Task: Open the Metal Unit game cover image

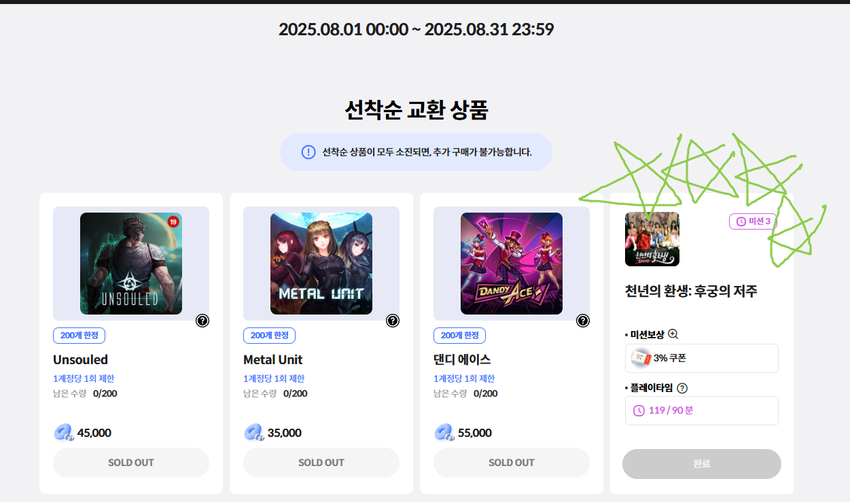Action: pyautogui.click(x=321, y=263)
